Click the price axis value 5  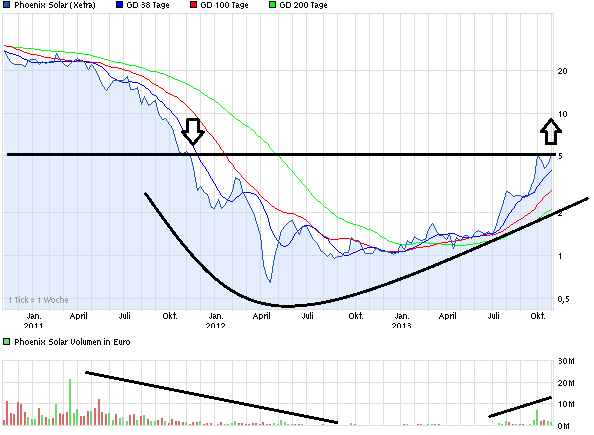[x=560, y=156]
